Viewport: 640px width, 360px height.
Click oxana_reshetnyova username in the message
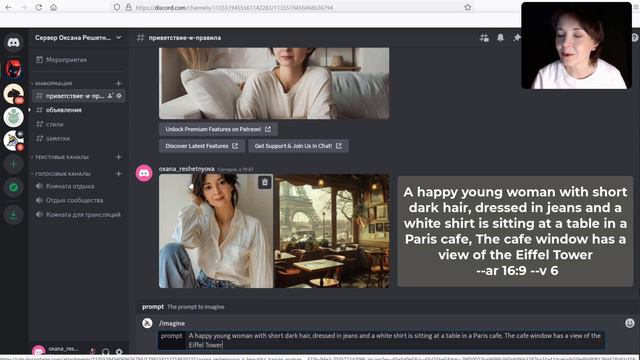pyautogui.click(x=187, y=169)
